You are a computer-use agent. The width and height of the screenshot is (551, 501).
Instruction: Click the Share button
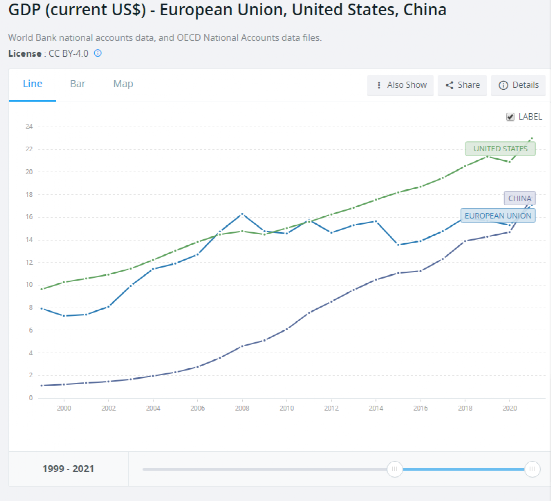[462, 85]
